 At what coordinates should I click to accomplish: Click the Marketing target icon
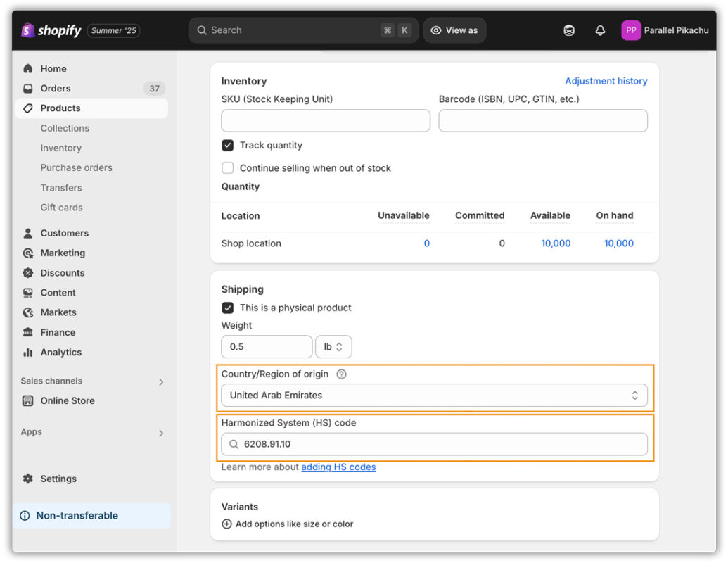tap(28, 253)
